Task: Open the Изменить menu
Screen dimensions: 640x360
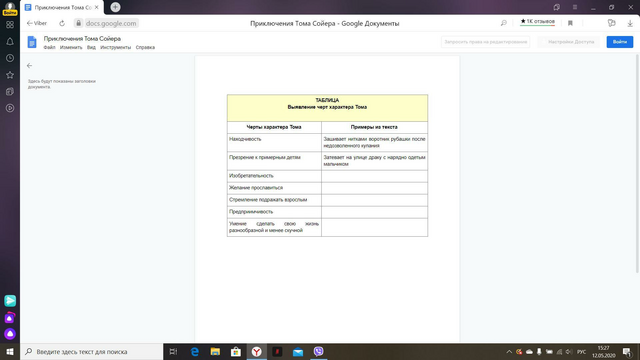Action: coord(71,47)
